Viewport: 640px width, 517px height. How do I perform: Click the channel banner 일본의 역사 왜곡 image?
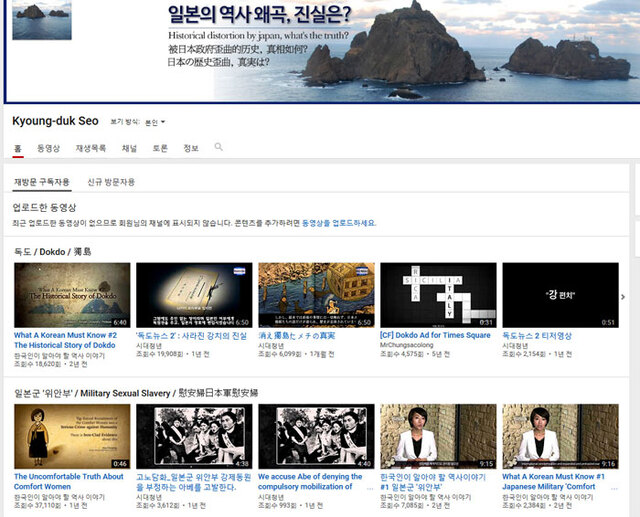point(322,51)
